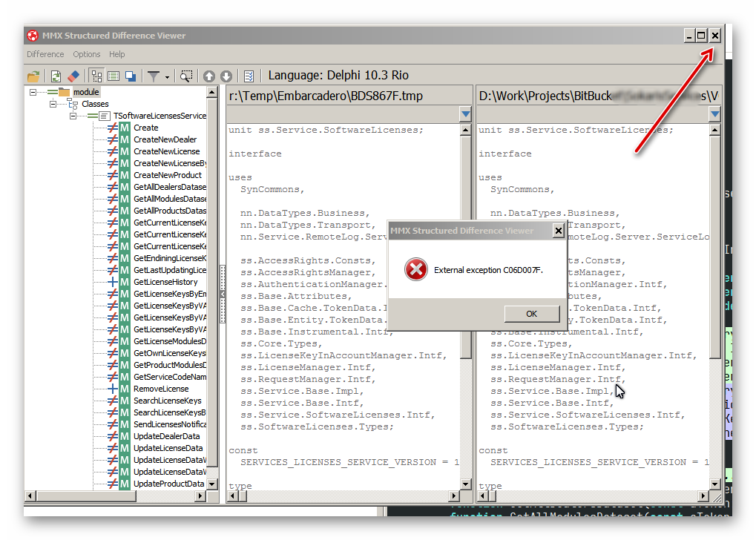Click the checklist options toolbar icon
The image size is (756, 540).
click(249, 76)
